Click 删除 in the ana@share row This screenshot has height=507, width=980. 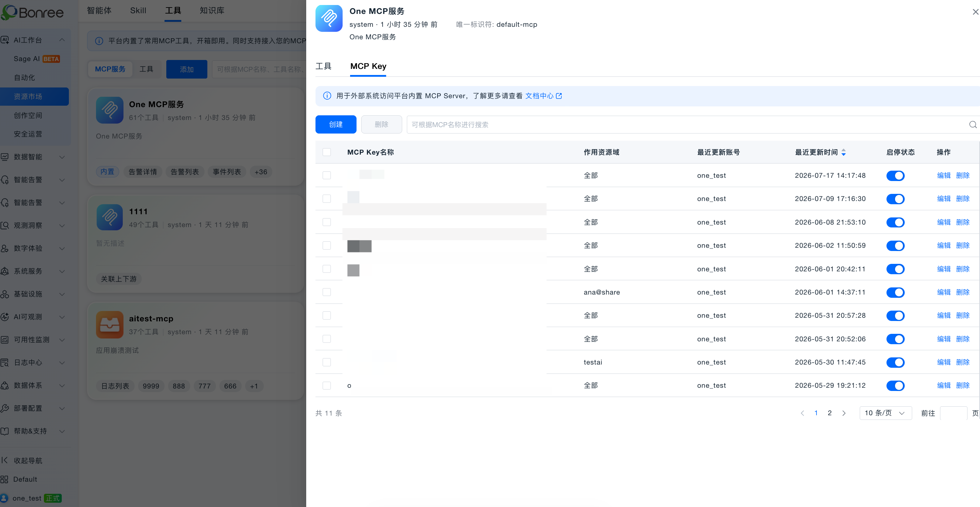963,292
